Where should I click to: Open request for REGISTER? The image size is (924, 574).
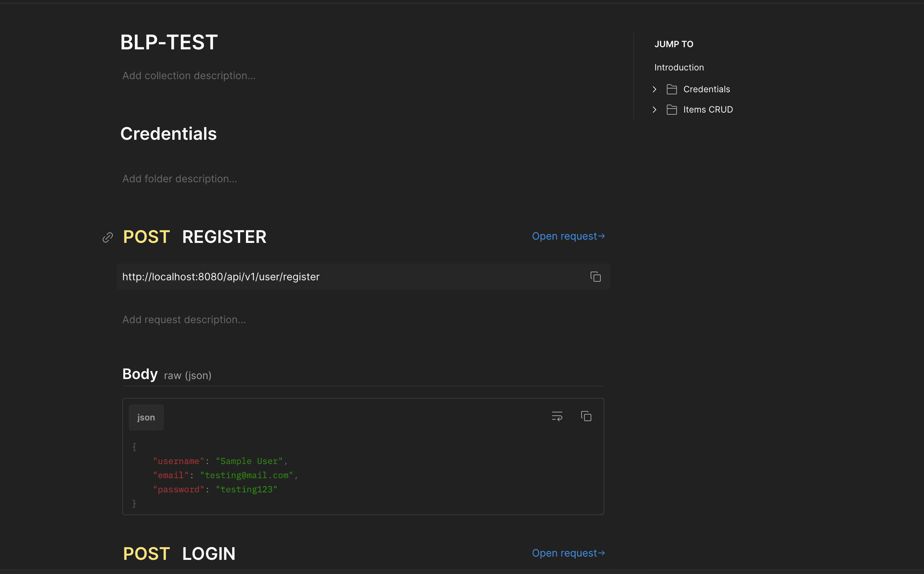[568, 236]
